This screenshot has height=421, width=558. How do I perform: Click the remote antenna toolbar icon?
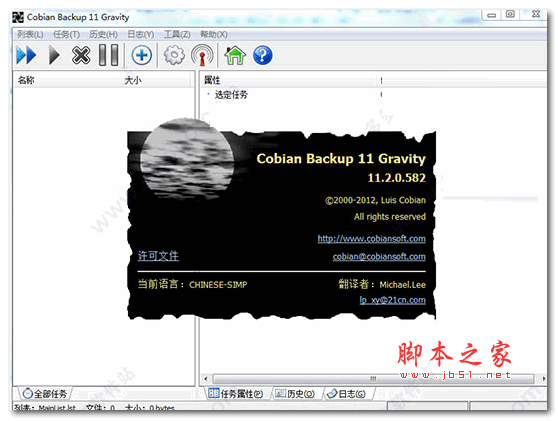pyautogui.click(x=202, y=56)
